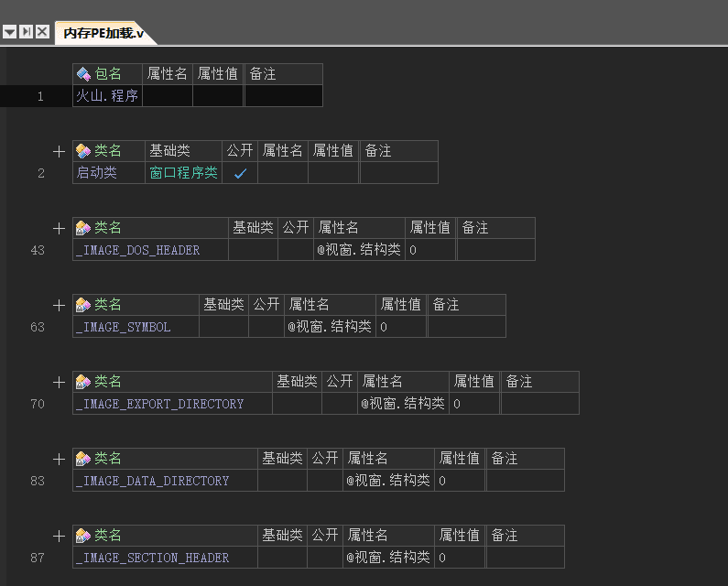Click the class icon above _IMAGE_SECTION_HEADER
Screen dimensions: 728x586
point(83,536)
